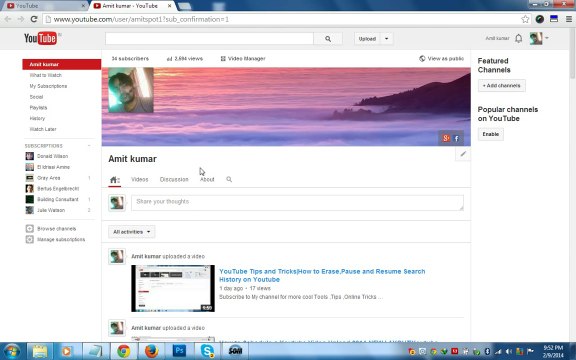Click the YouTube logo
This screenshot has height=360, width=576.
tap(40, 38)
